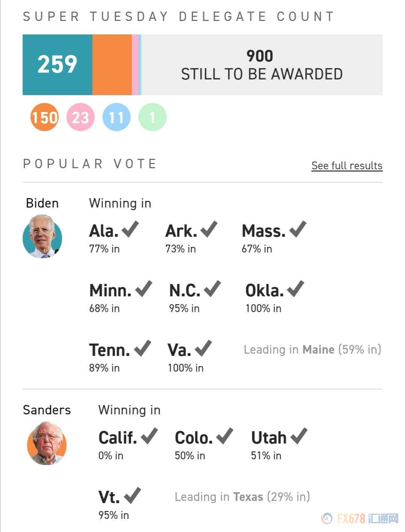Click the blue 11 delegate circle
405x532 pixels.
pyautogui.click(x=116, y=117)
